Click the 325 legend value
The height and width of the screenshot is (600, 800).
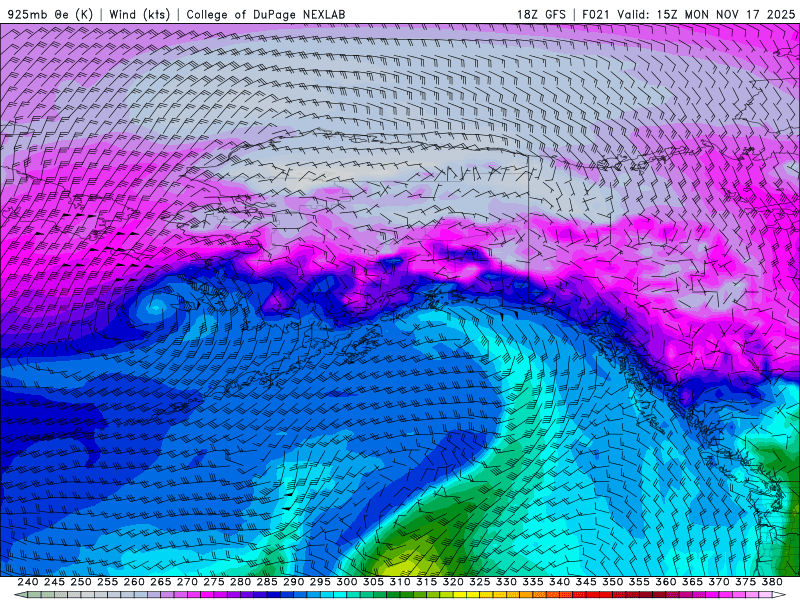(480, 582)
